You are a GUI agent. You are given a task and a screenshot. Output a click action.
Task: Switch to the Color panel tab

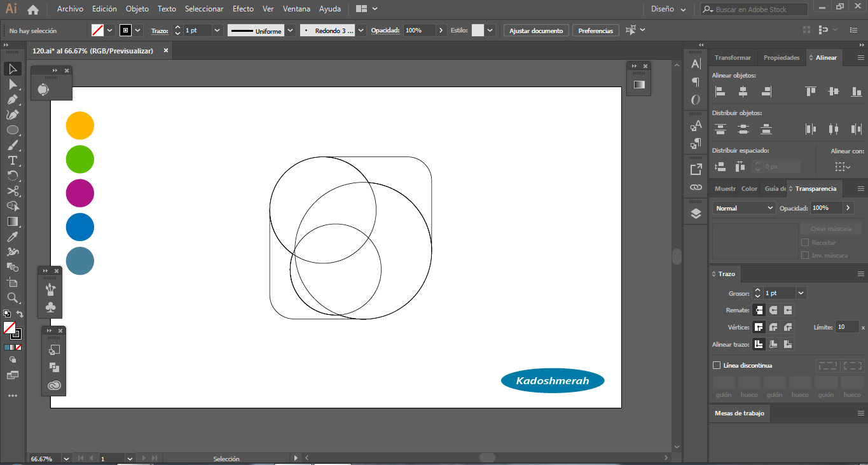pyautogui.click(x=750, y=188)
